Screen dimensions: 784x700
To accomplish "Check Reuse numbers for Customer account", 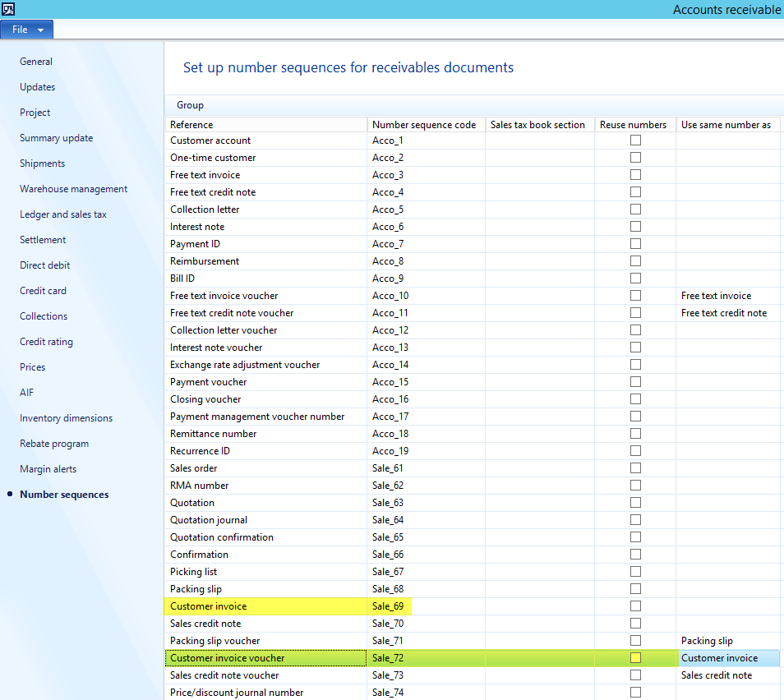I will click(x=635, y=140).
